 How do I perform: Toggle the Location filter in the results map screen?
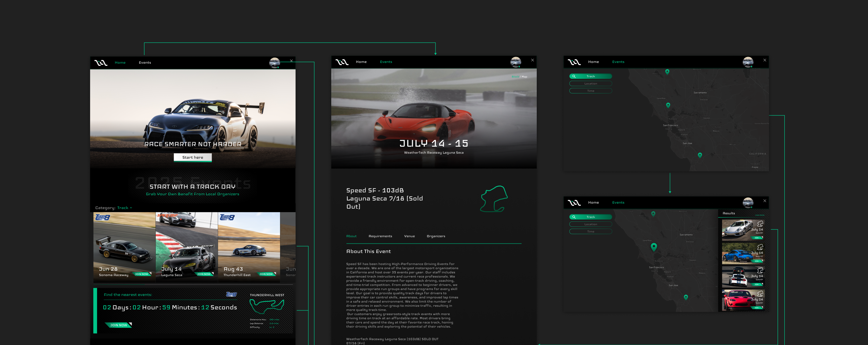click(x=591, y=224)
